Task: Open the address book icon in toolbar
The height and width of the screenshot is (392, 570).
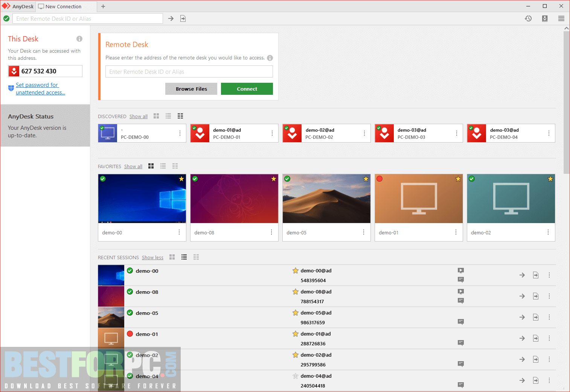Action: pyautogui.click(x=545, y=18)
